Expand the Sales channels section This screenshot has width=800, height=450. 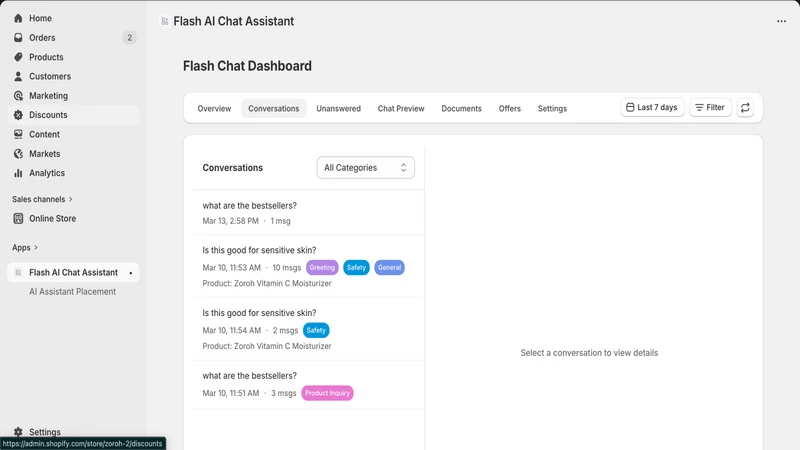pos(42,199)
